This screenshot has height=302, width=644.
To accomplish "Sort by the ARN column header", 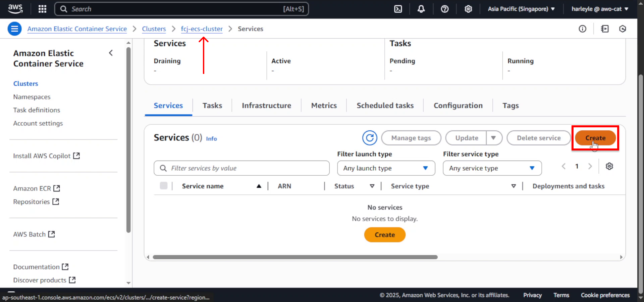I will pos(284,186).
